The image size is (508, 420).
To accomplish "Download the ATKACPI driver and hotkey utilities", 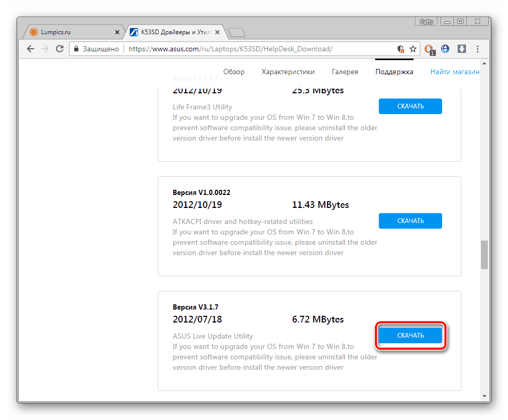I will click(x=410, y=221).
